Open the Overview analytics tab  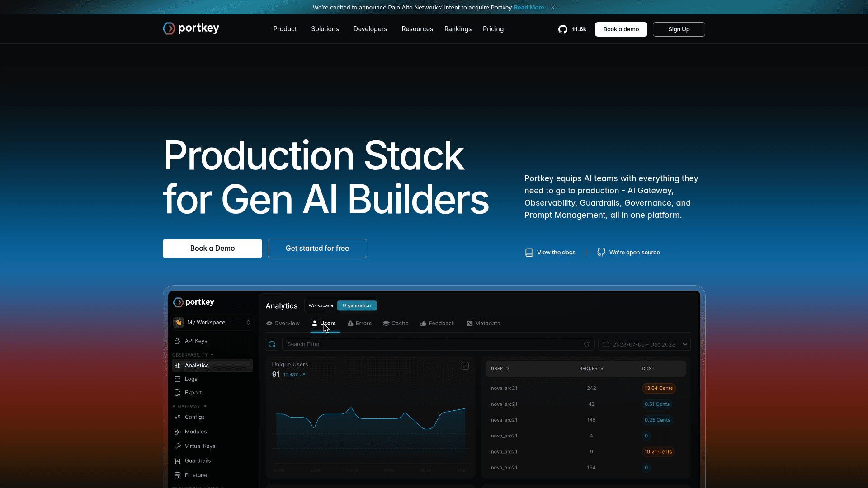[x=283, y=324]
